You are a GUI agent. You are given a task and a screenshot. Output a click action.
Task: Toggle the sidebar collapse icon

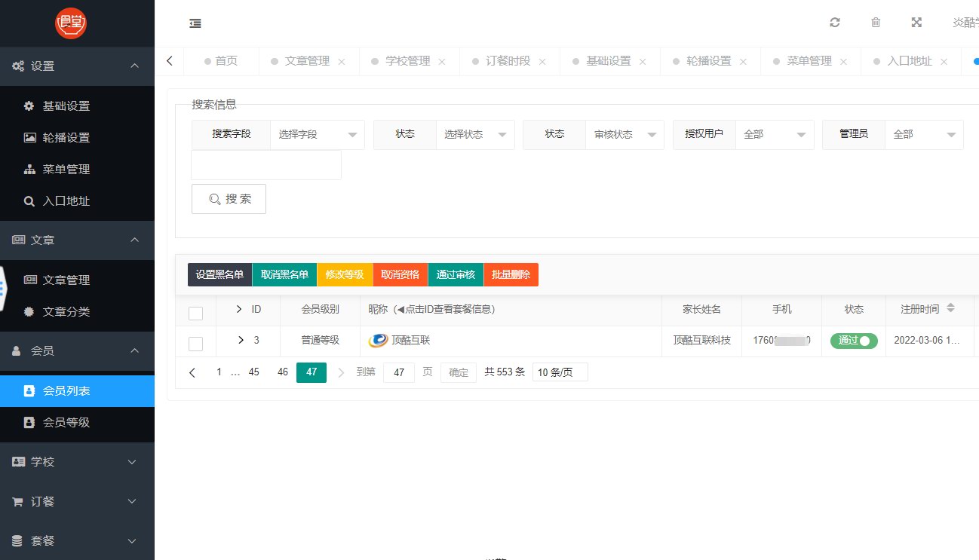click(x=195, y=23)
